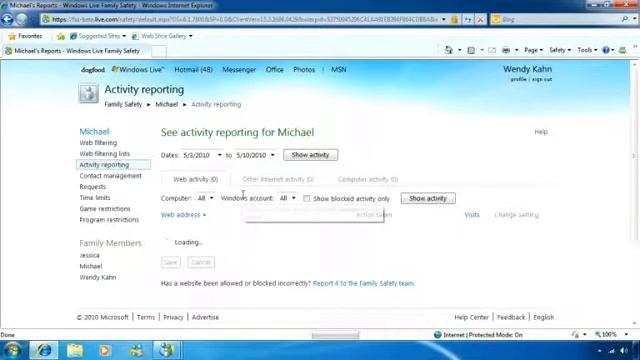The height and width of the screenshot is (360, 640).
Task: Switch to Computer activity tab
Action: pyautogui.click(x=368, y=180)
